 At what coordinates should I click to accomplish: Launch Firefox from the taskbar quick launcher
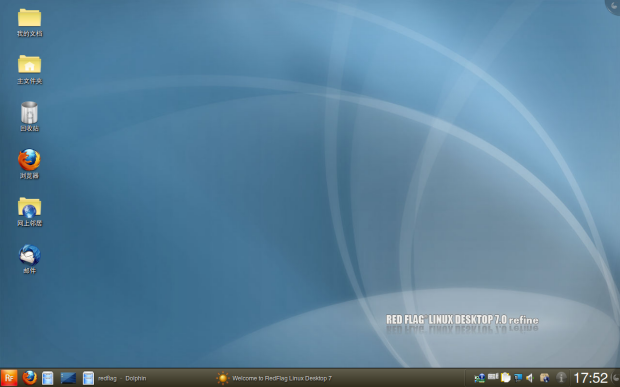pyautogui.click(x=29, y=378)
